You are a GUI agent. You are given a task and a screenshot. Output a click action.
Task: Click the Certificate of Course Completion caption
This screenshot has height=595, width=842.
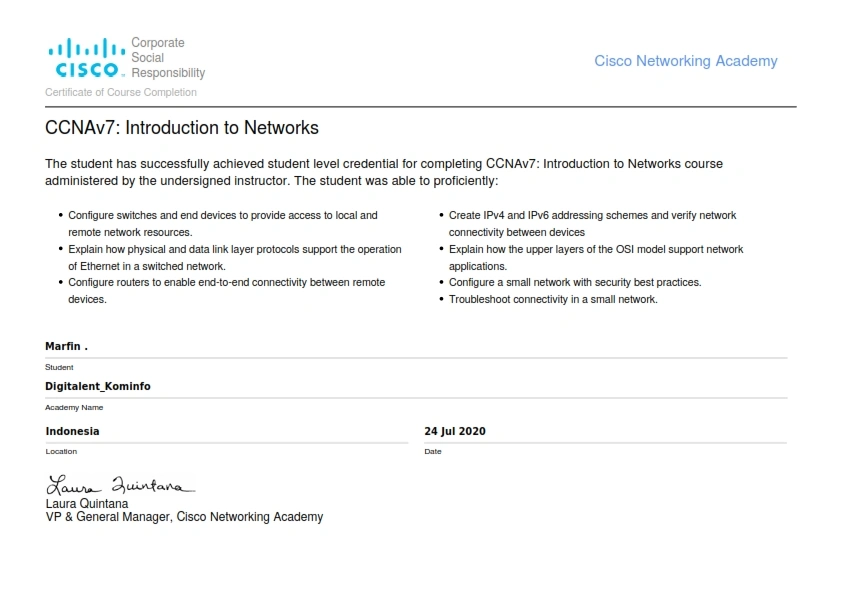pyautogui.click(x=121, y=92)
